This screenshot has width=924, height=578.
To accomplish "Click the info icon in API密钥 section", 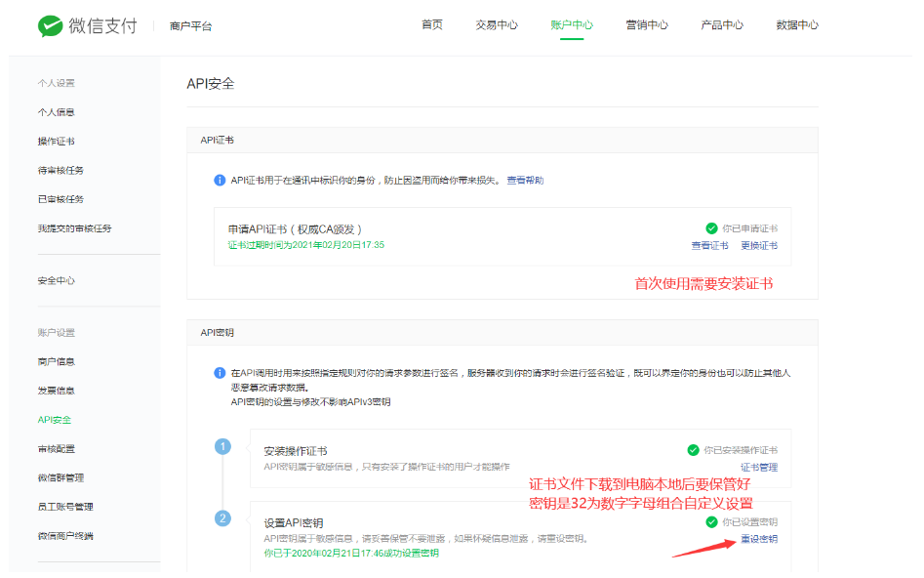I will pyautogui.click(x=220, y=373).
